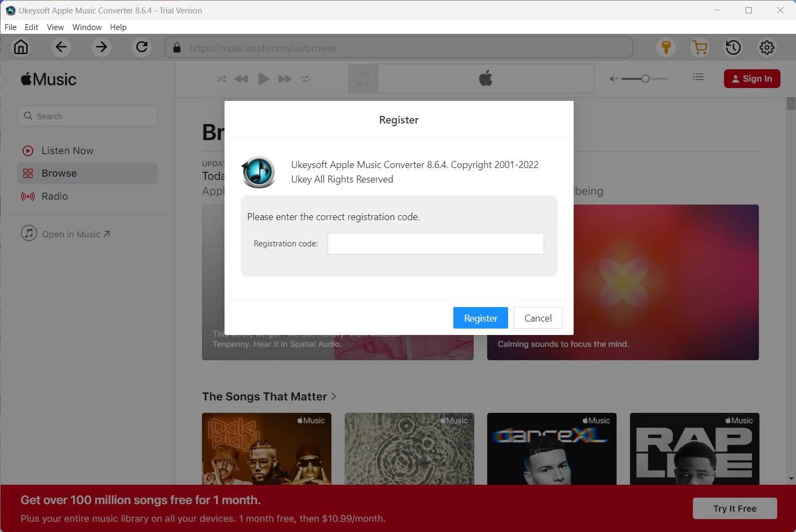Toggle shuffle in the player bar
796x532 pixels.
coord(221,79)
